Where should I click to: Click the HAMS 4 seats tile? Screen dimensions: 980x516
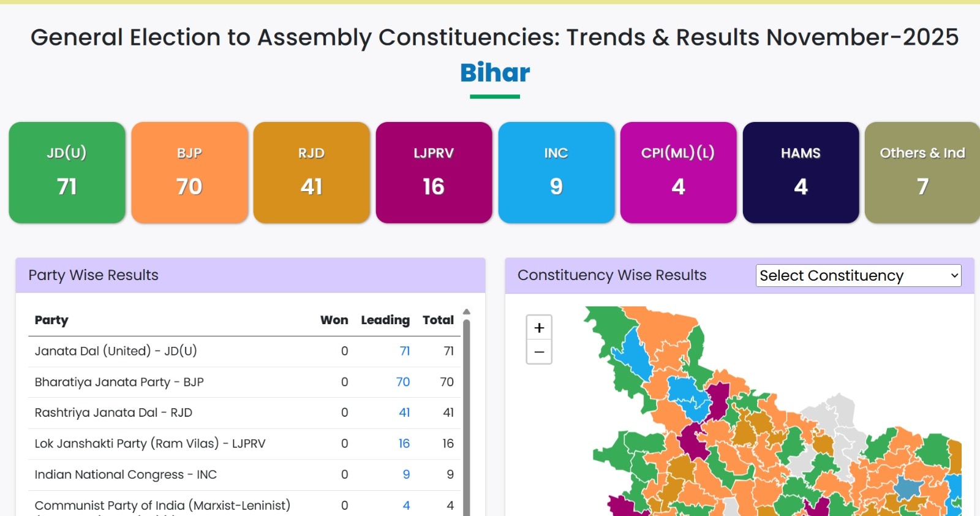pyautogui.click(x=801, y=172)
